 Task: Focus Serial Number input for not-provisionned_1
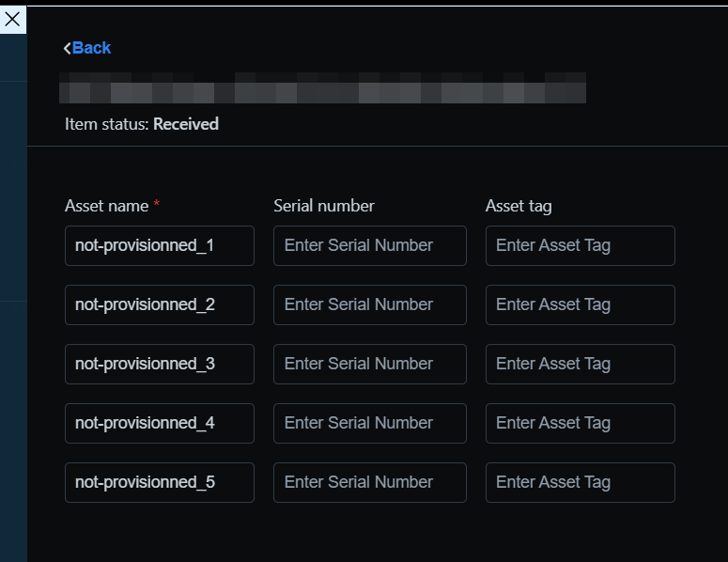pos(369,245)
